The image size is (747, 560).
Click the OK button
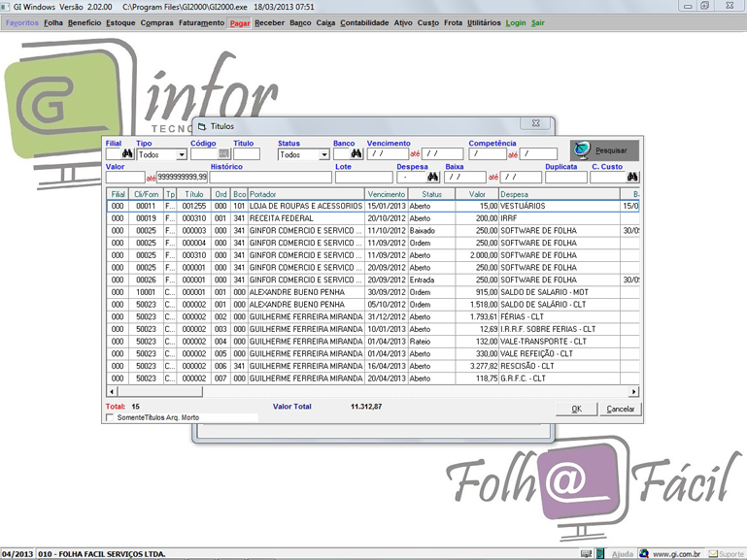click(576, 409)
